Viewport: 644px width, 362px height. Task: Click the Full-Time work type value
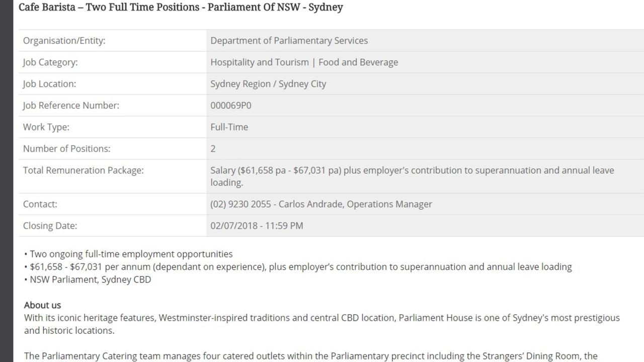(x=229, y=127)
